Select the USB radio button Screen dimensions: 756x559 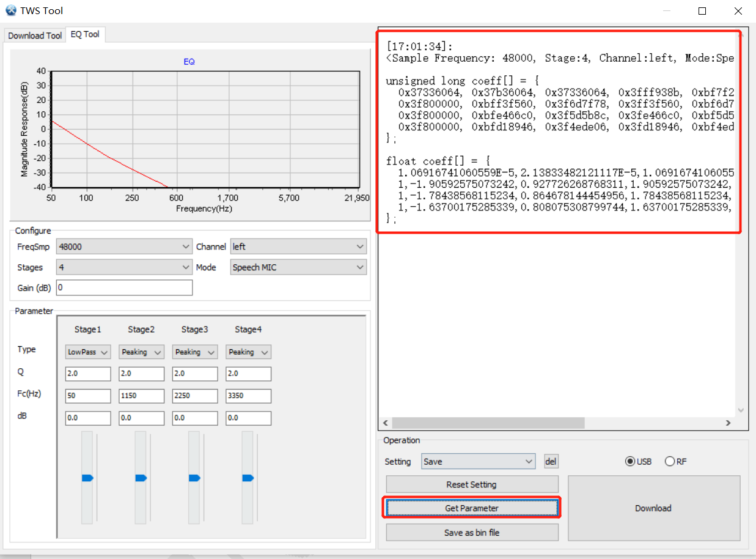click(629, 461)
